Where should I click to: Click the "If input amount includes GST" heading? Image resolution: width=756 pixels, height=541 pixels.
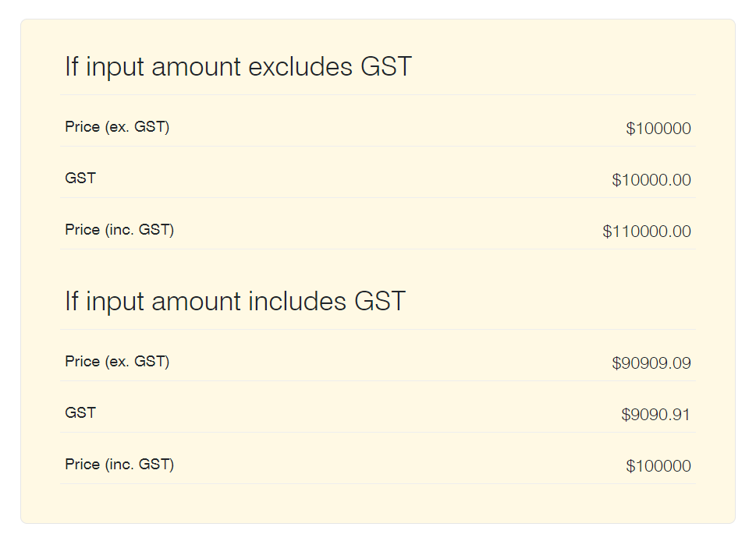pyautogui.click(x=235, y=301)
